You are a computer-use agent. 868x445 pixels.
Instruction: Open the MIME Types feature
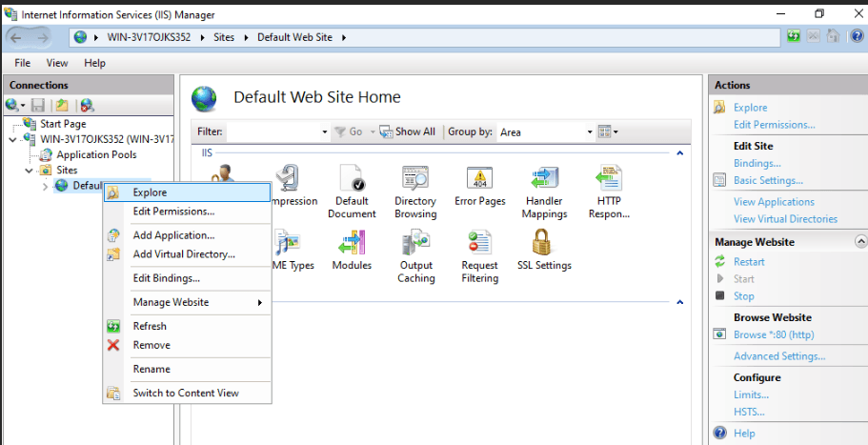pyautogui.click(x=293, y=250)
